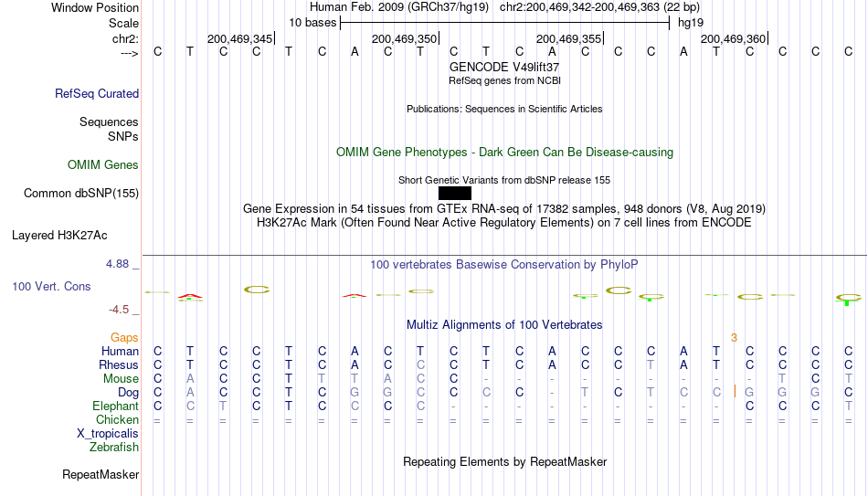Screen dimensions: 868x496
Task: Click 100 vertebrates Basewise Conservation by PhyloP title
Action: pyautogui.click(x=504, y=265)
